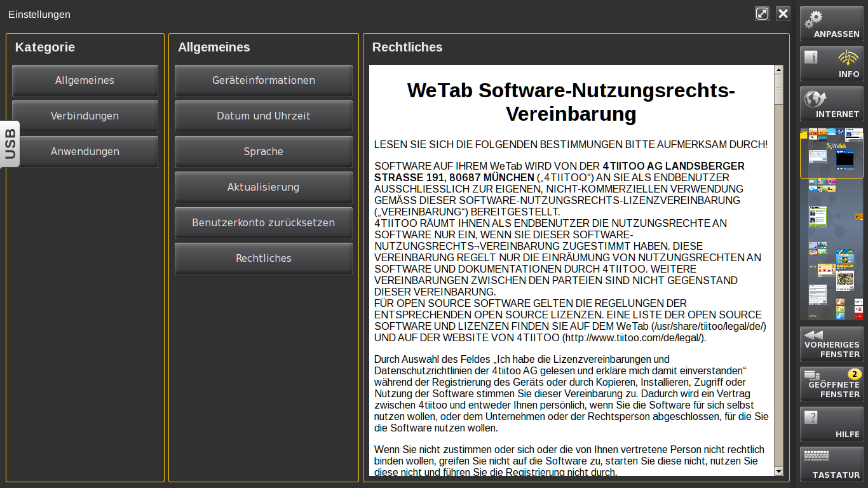Launch Internet from the sidebar
The width and height of the screenshot is (868, 488).
coord(831,104)
